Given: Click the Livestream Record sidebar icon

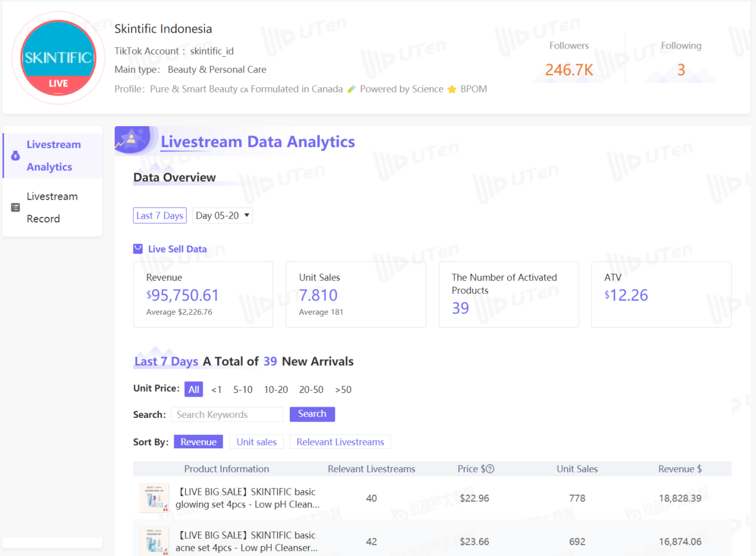Looking at the screenshot, I should (15, 207).
